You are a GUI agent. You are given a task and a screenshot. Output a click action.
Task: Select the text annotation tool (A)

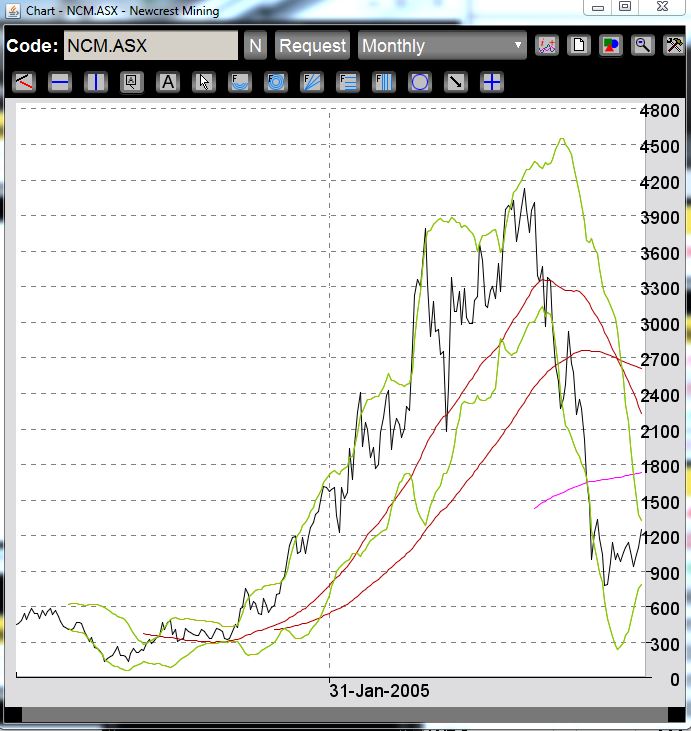click(168, 82)
